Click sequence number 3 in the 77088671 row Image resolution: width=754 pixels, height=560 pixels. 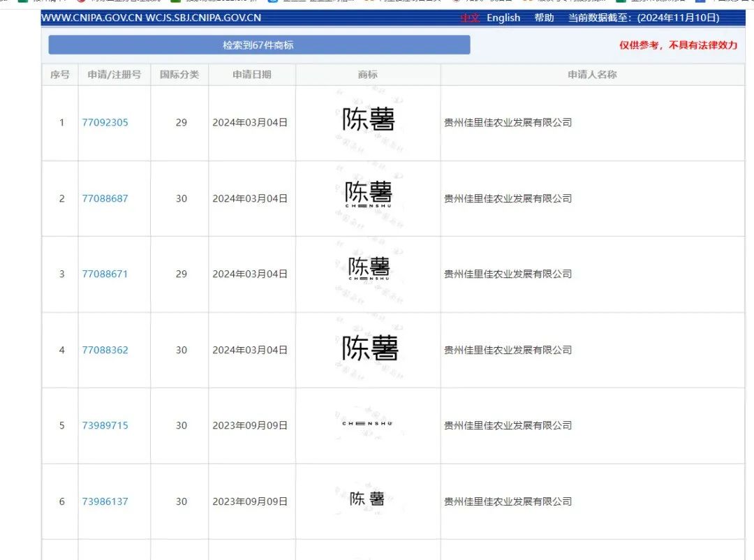(61, 274)
